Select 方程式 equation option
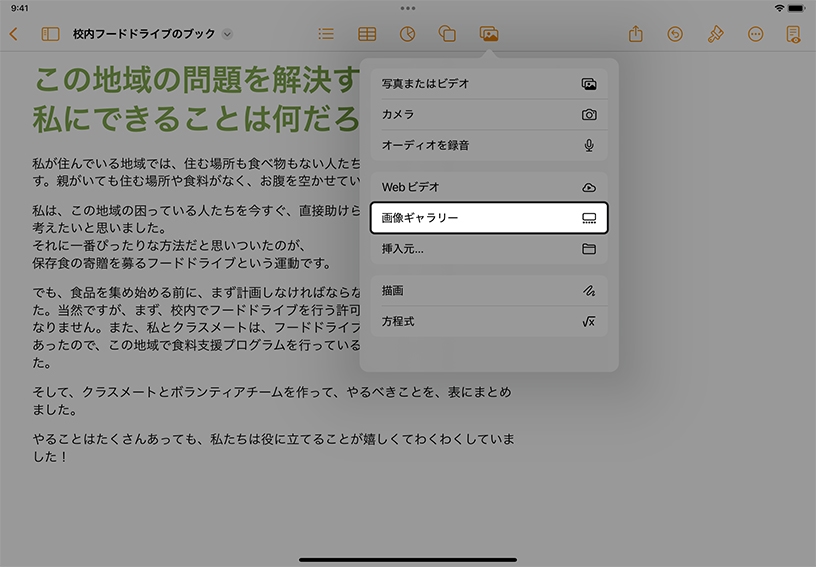Viewport: 816px width, 567px height. click(x=489, y=322)
